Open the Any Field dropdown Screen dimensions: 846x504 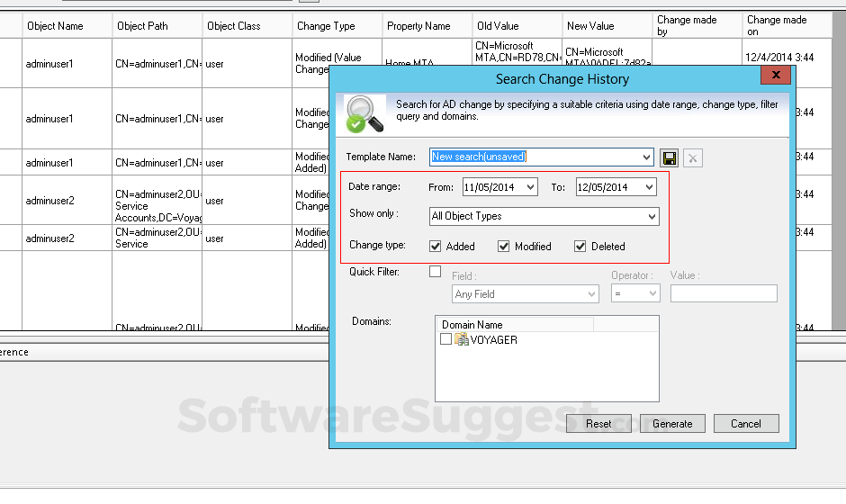[x=592, y=294]
